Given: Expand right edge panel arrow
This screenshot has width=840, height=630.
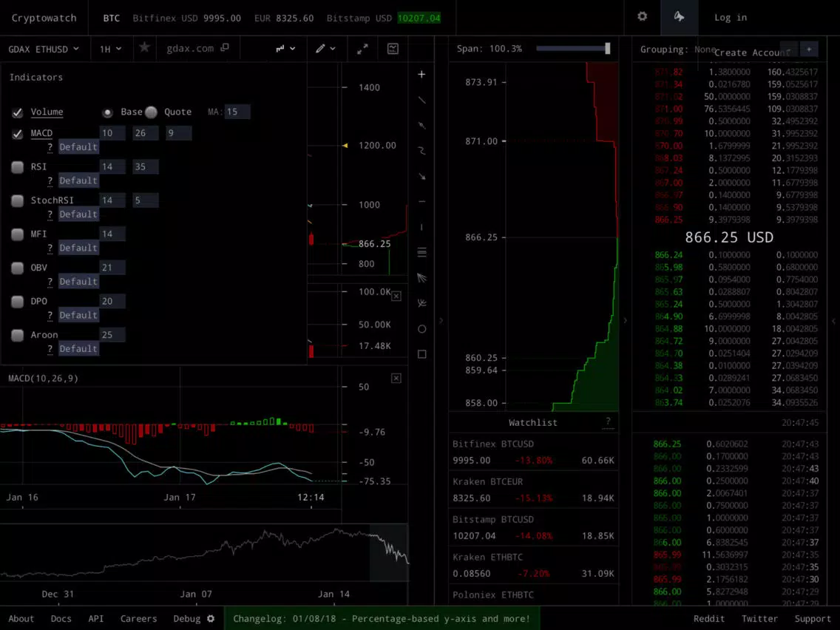Looking at the screenshot, I should [x=833, y=321].
